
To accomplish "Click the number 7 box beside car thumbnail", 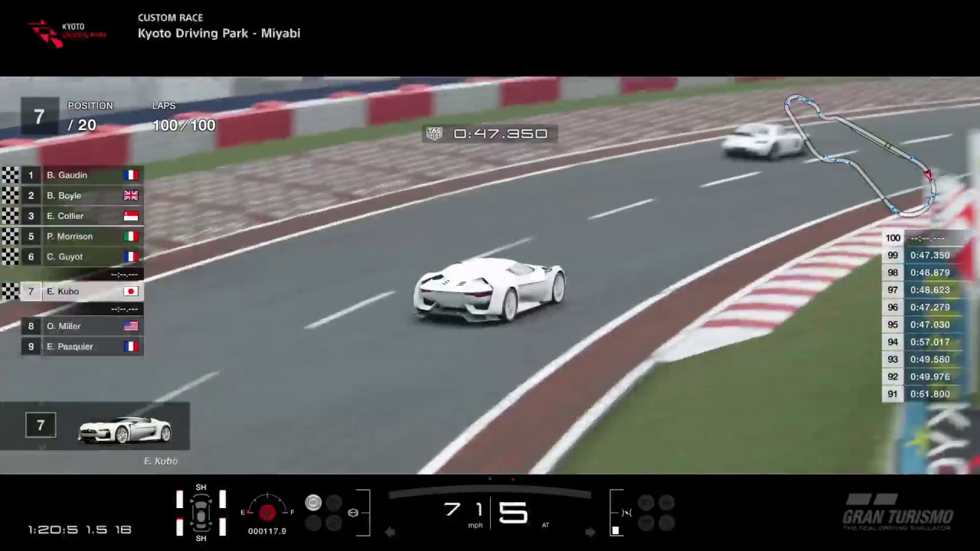I will (41, 425).
